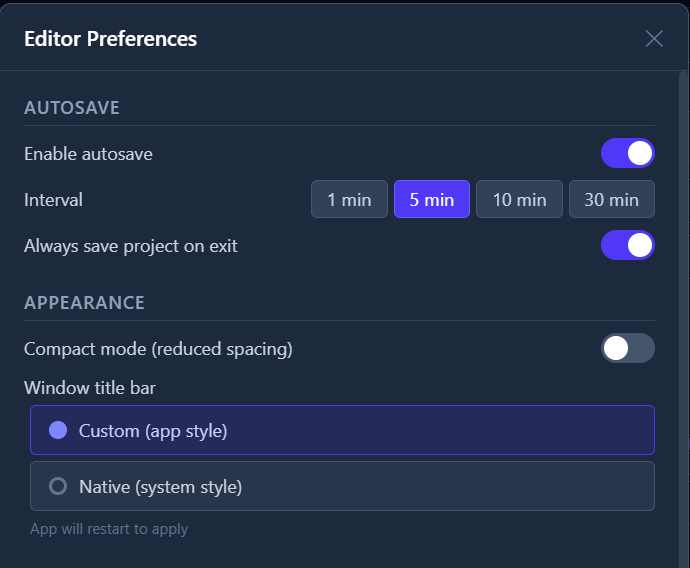Click the "Window title bar" text label
Screen dimensions: 690x568
click(90, 387)
